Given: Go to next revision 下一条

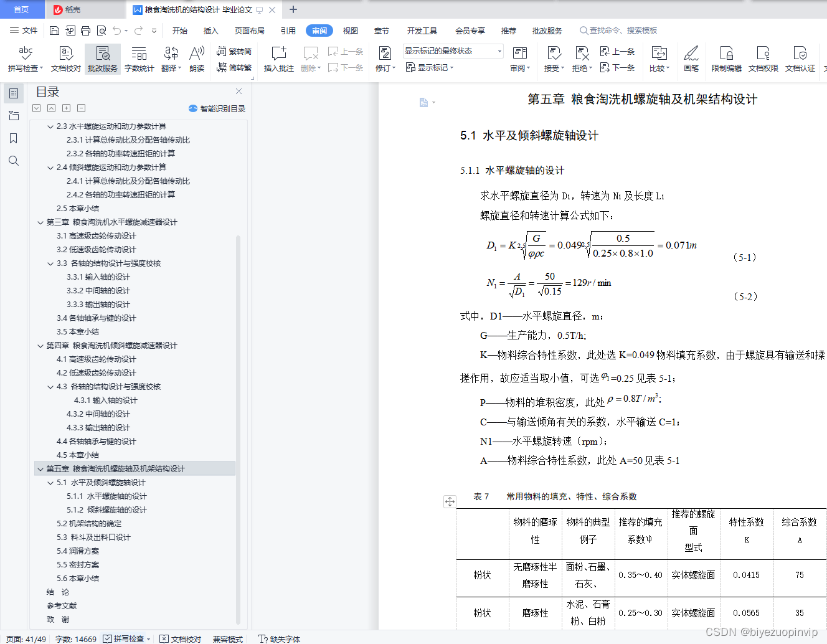Looking at the screenshot, I should (617, 67).
